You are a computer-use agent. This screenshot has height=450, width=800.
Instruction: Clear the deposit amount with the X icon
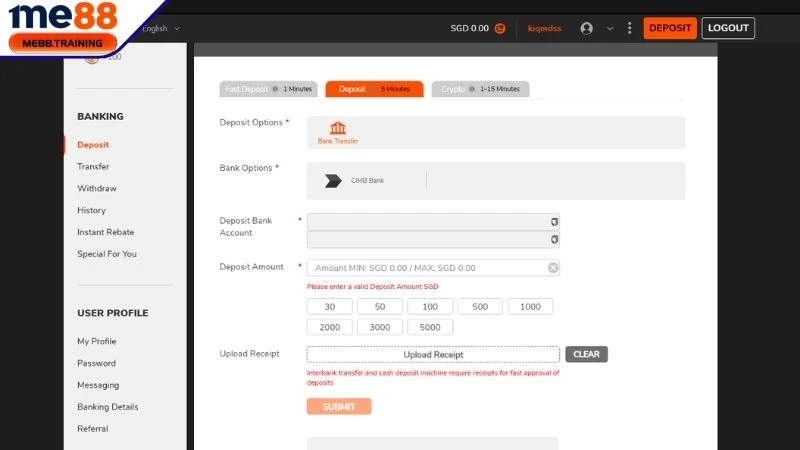coord(553,268)
